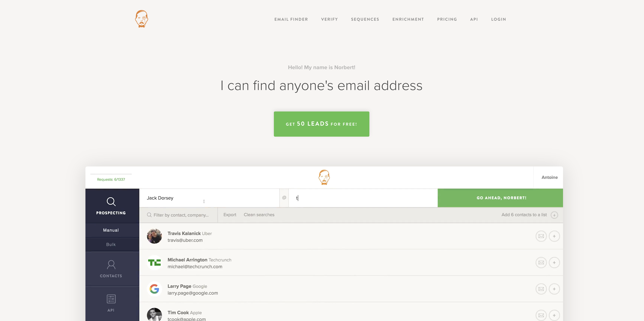
Task: Open the Prospecting magnifier icon in sidebar
Action: coord(111,201)
